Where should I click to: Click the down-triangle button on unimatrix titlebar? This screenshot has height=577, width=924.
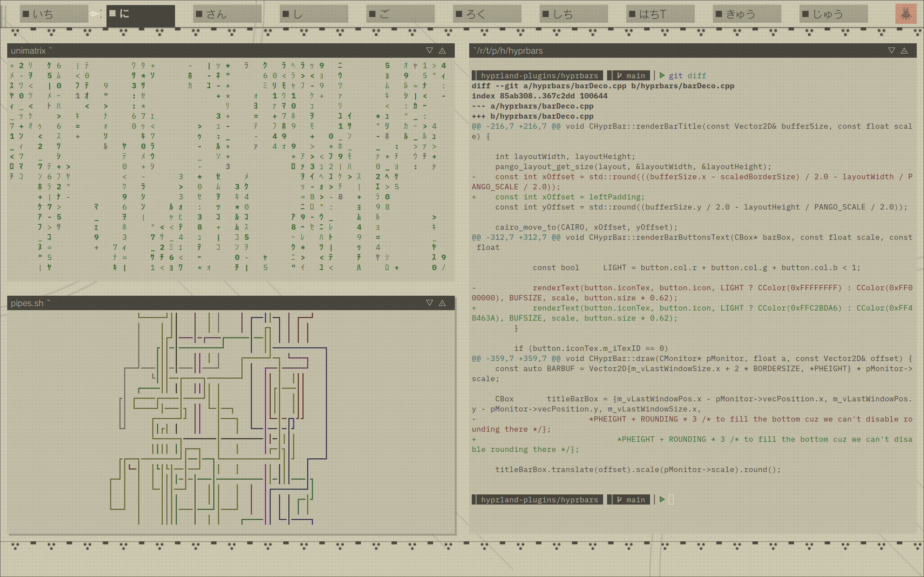pyautogui.click(x=430, y=50)
